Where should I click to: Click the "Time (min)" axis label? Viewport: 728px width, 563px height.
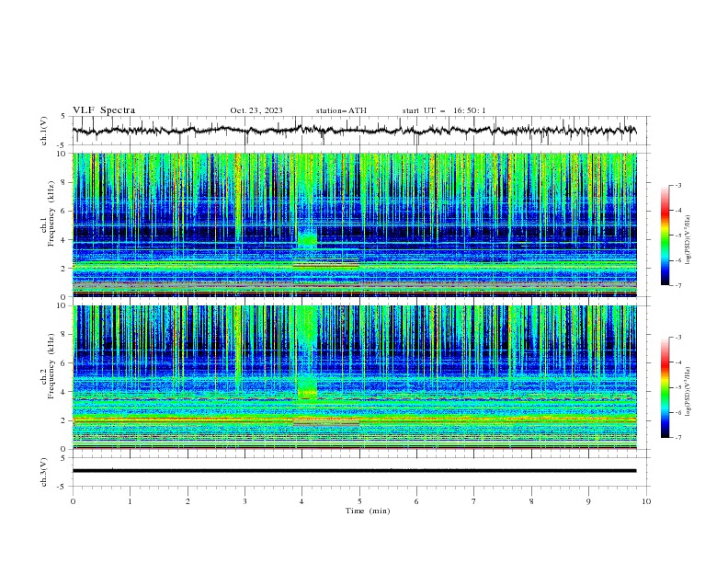coord(368,511)
